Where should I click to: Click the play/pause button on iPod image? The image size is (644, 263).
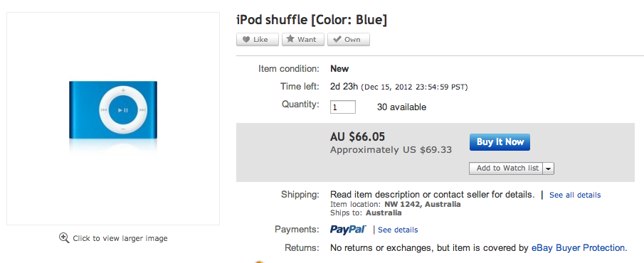pyautogui.click(x=123, y=110)
